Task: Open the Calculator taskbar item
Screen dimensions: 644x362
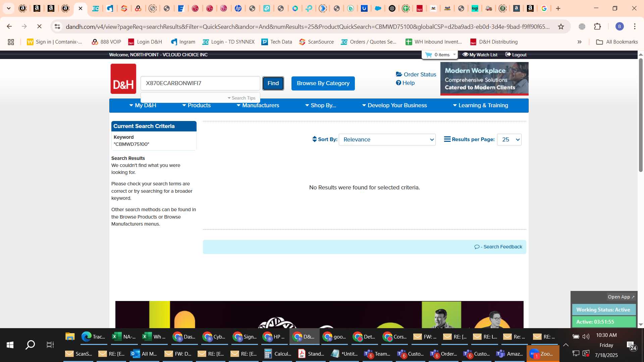Action: 278,354
